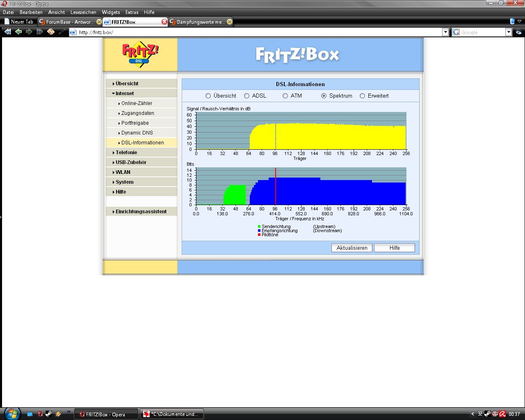
Task: Open the Ansicht menu
Action: tap(57, 12)
